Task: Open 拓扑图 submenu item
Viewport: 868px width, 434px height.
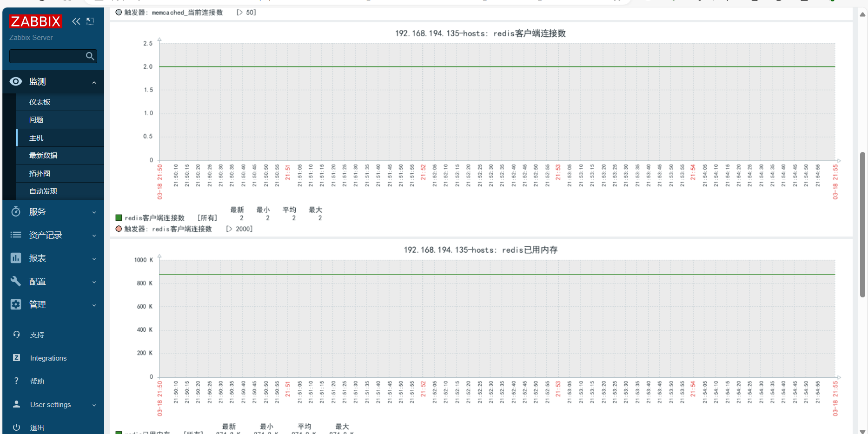Action: point(60,173)
